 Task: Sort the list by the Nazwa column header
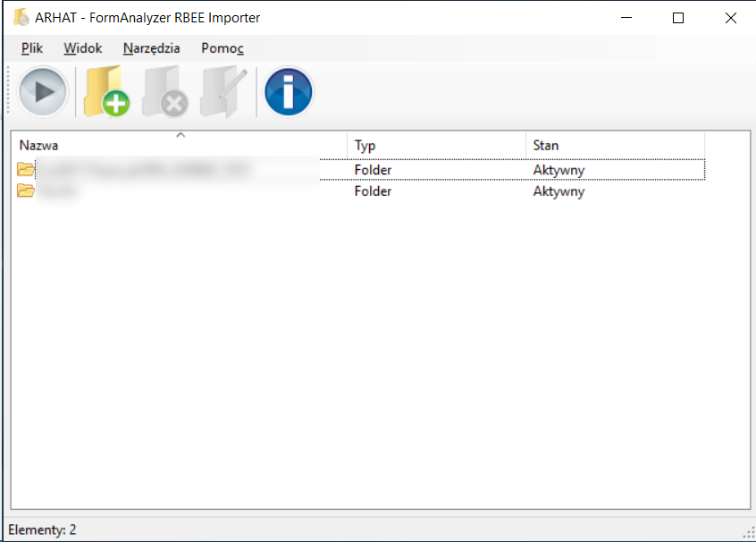pos(179,145)
